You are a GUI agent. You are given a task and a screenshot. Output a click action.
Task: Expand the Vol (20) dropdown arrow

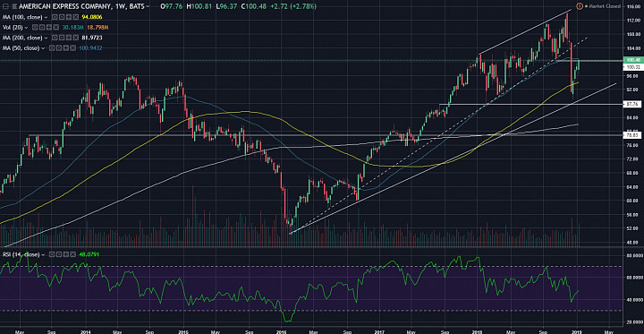point(26,28)
